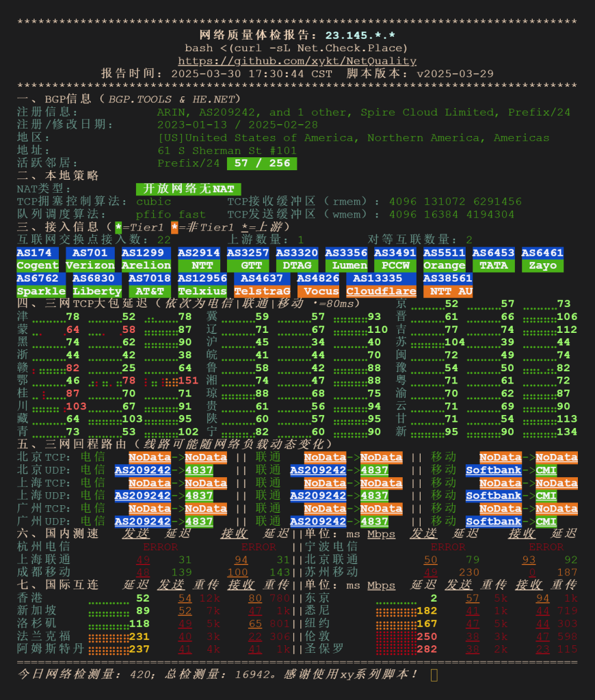
Task: Click the 阿姆斯特丹 latency row label
Action: (x=51, y=649)
